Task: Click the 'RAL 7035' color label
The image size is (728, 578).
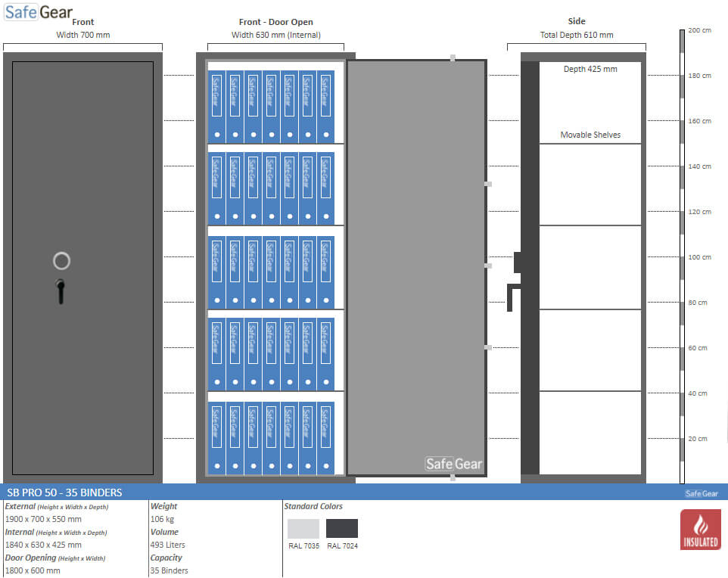Action: 303,546
